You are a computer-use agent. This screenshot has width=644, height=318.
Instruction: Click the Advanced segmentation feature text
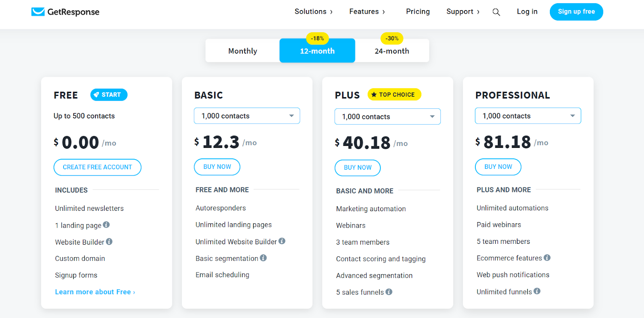[x=374, y=276]
